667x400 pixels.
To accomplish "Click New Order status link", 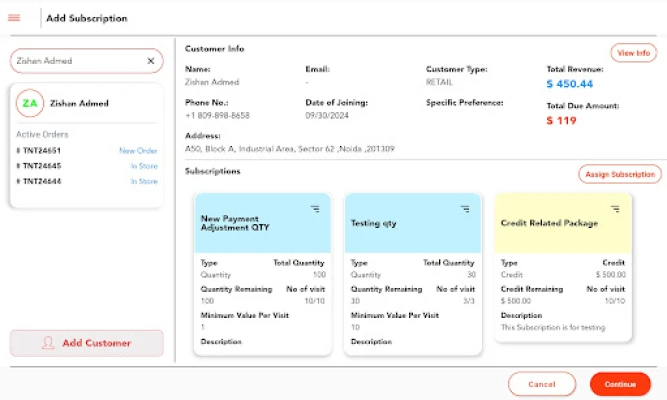I will (x=138, y=151).
